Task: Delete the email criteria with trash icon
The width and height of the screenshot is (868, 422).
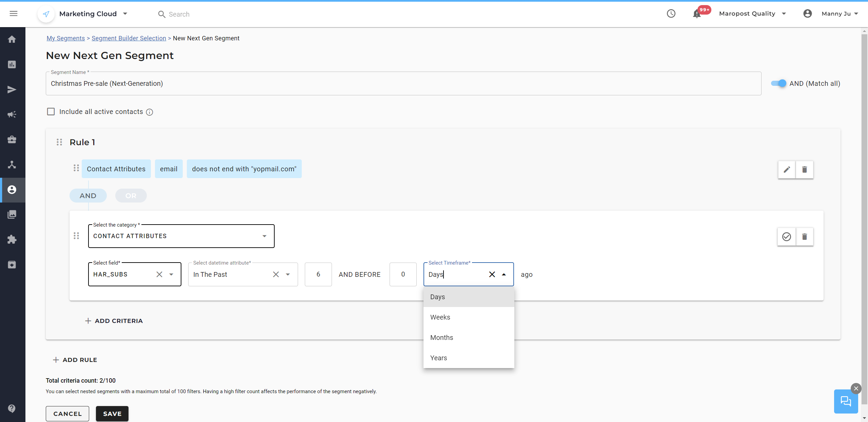Action: (x=804, y=169)
